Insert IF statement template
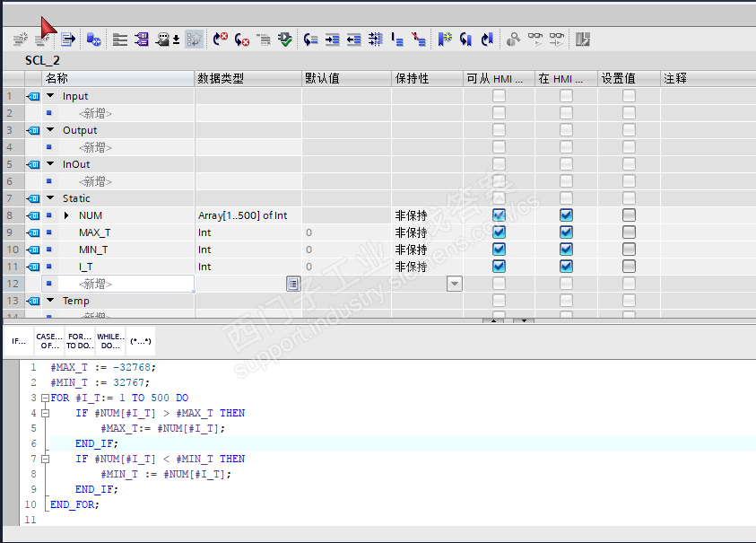Image resolution: width=756 pixels, height=543 pixels. point(19,342)
